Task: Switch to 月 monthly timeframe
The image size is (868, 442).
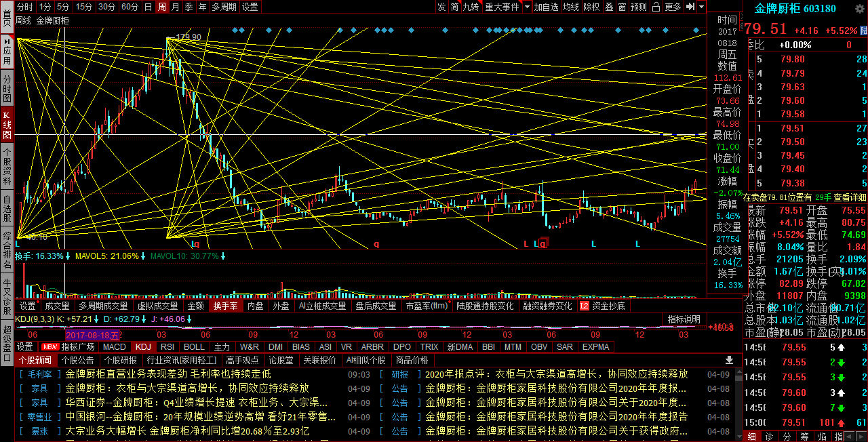Action: click(x=176, y=7)
